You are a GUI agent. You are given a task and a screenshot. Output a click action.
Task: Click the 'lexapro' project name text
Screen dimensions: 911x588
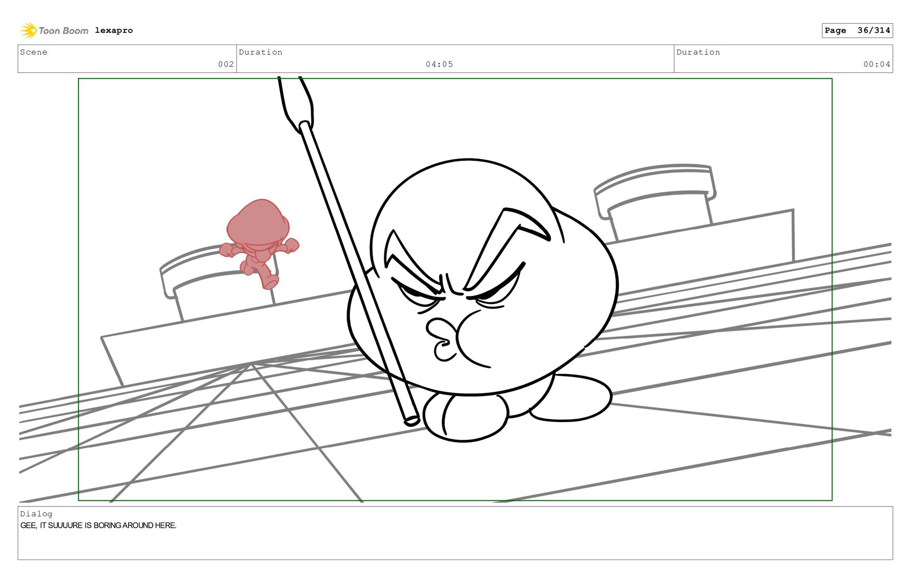click(x=114, y=30)
